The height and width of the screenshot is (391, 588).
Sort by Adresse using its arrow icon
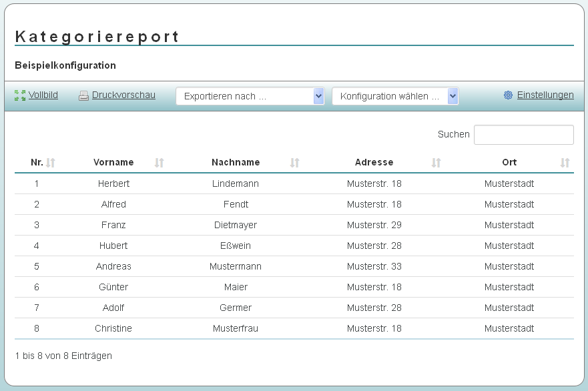[x=436, y=163]
